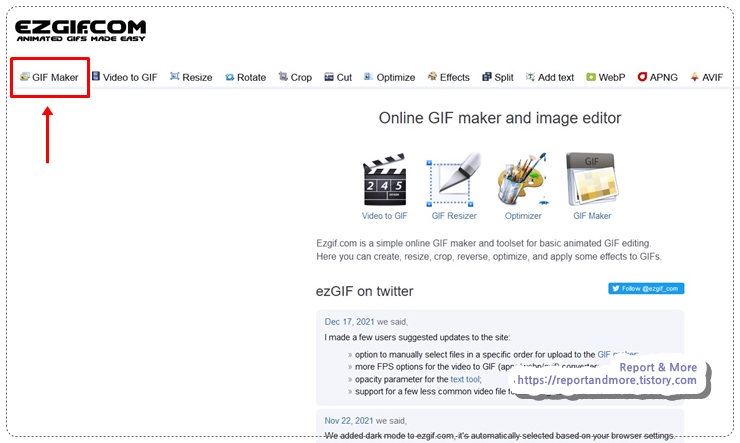The image size is (740, 443).
Task: Click the small icon beside Add text
Action: pyautogui.click(x=530, y=76)
